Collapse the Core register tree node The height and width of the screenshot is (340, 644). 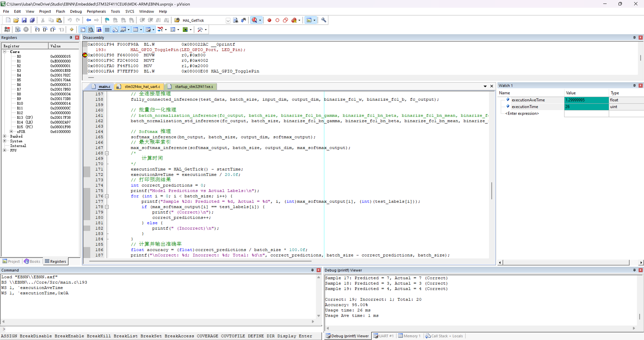(x=5, y=52)
